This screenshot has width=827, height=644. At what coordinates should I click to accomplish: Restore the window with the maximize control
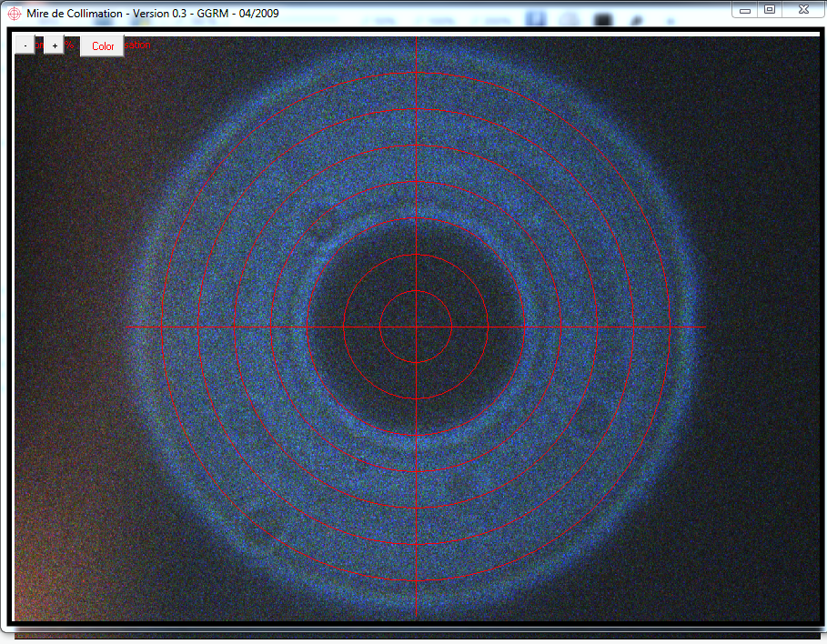click(x=770, y=9)
